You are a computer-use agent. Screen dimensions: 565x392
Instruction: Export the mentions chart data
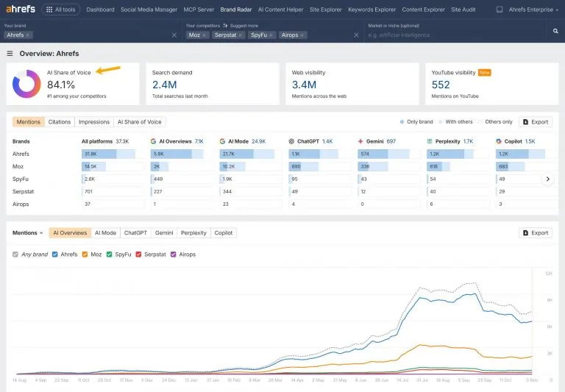pyautogui.click(x=536, y=232)
